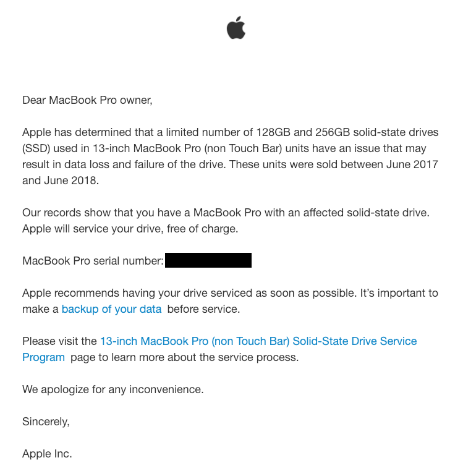The width and height of the screenshot is (463, 476).
Task: Click "page to learn more about the service process"
Action: 185,357
